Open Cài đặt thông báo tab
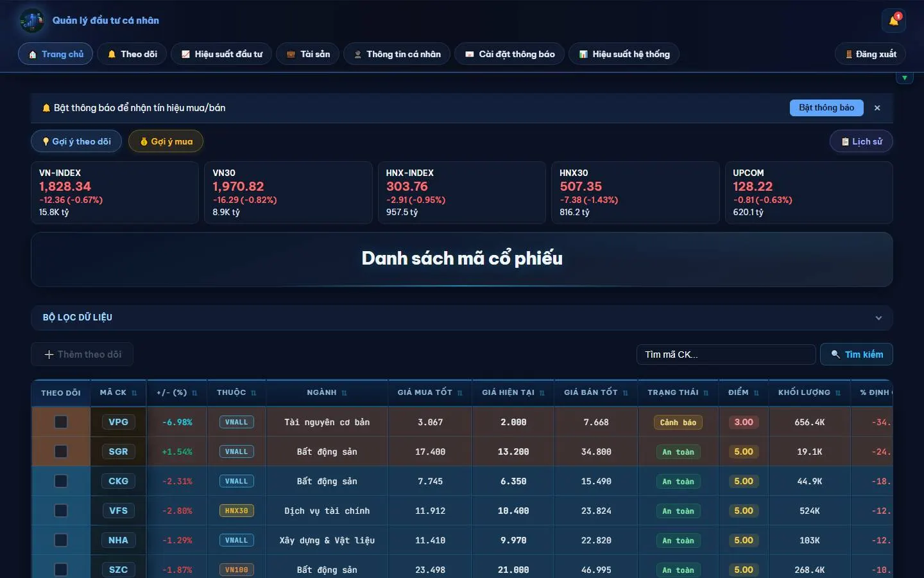Image resolution: width=924 pixels, height=578 pixels. (509, 54)
